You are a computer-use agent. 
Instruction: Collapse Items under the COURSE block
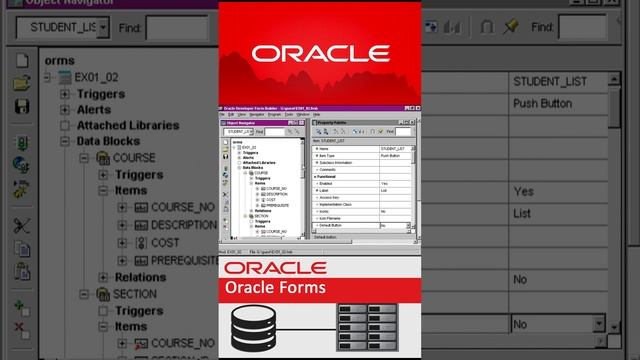tap(103, 191)
